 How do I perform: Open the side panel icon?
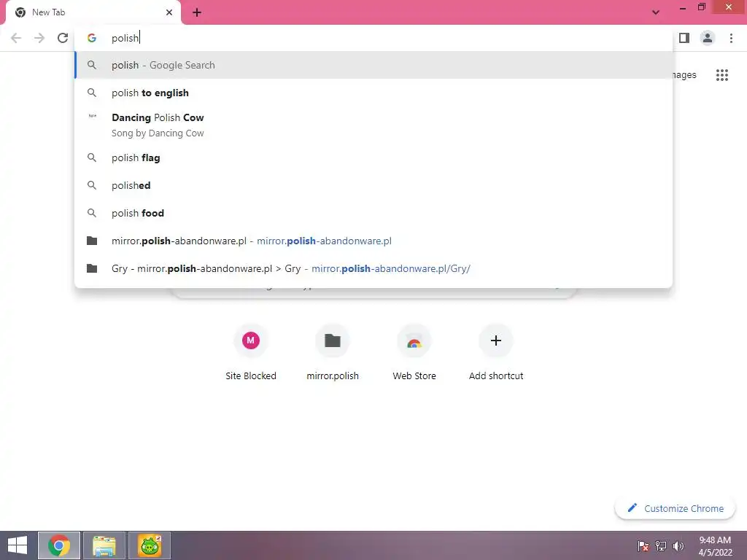684,38
